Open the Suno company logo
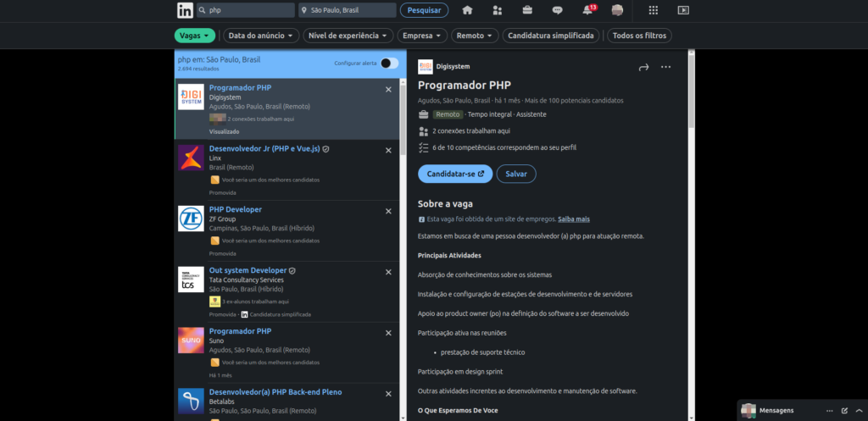The image size is (868, 421). coord(191,341)
